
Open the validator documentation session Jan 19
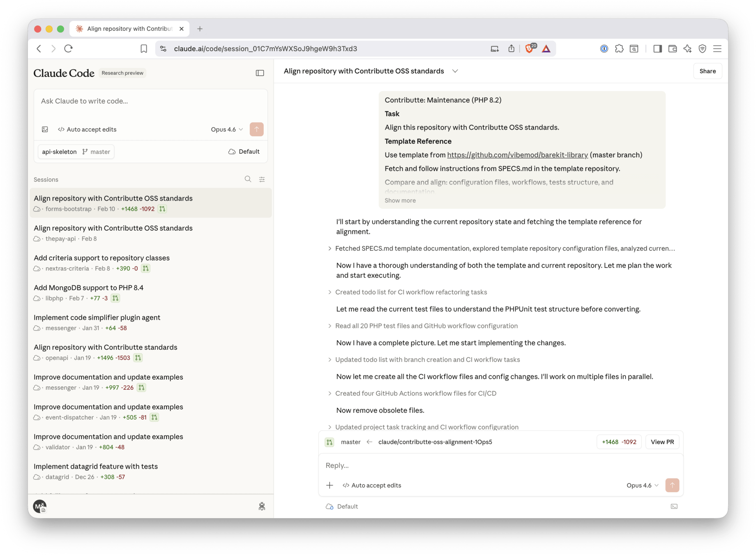point(151,441)
